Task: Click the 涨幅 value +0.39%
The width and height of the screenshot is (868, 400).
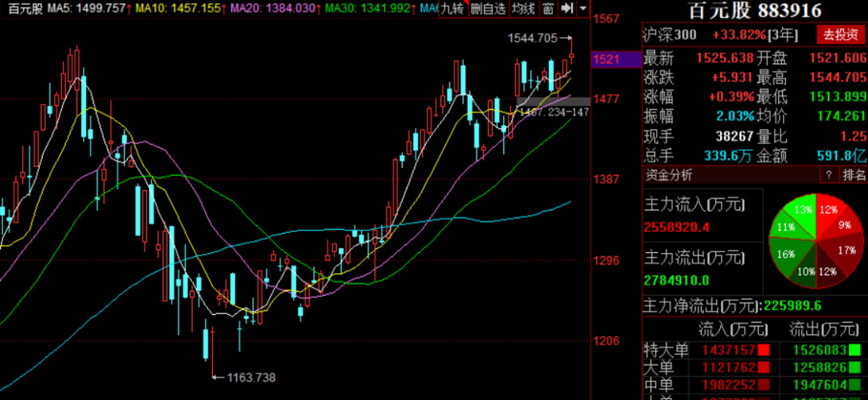Action: click(732, 97)
